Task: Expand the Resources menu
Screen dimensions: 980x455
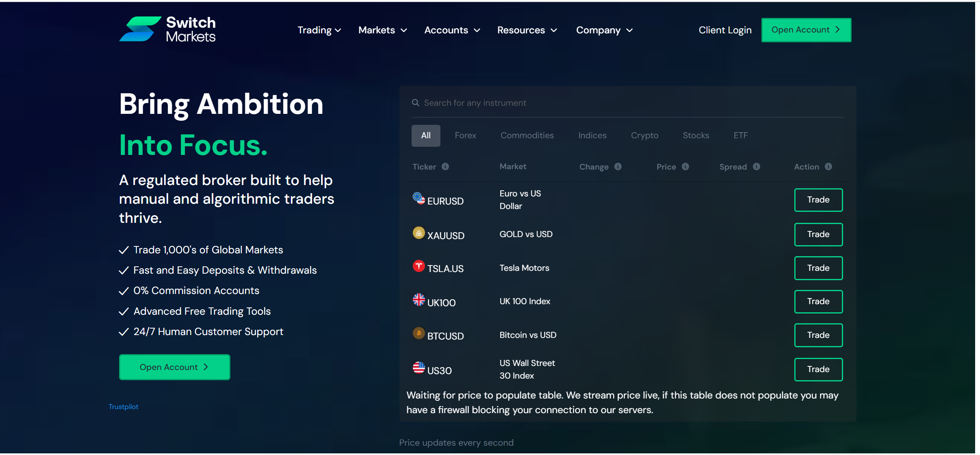Action: pos(527,30)
